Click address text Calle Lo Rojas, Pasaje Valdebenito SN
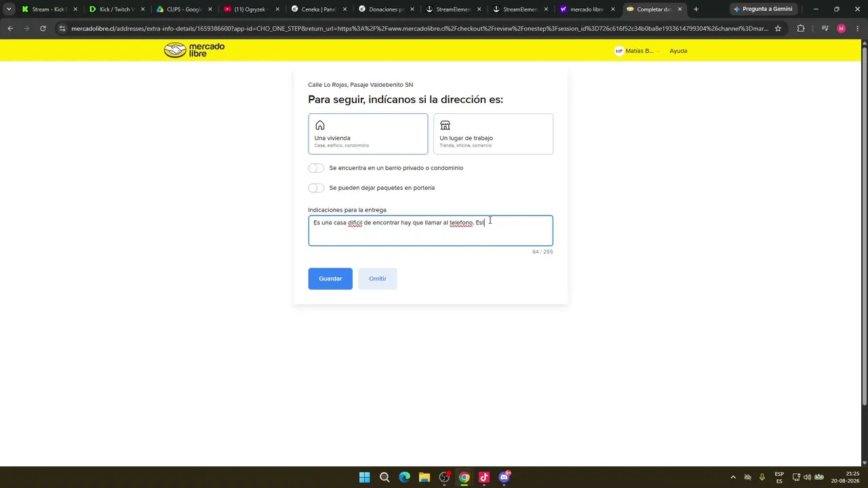The width and height of the screenshot is (868, 488). click(x=361, y=85)
